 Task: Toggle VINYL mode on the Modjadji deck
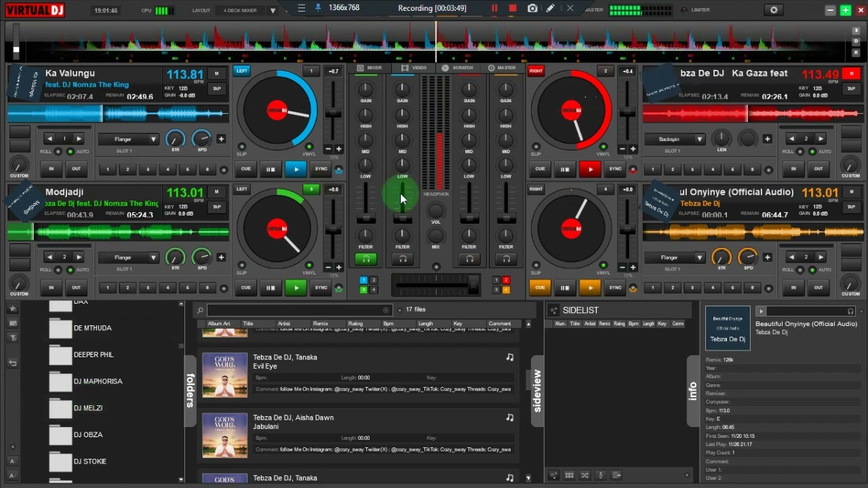tap(309, 265)
